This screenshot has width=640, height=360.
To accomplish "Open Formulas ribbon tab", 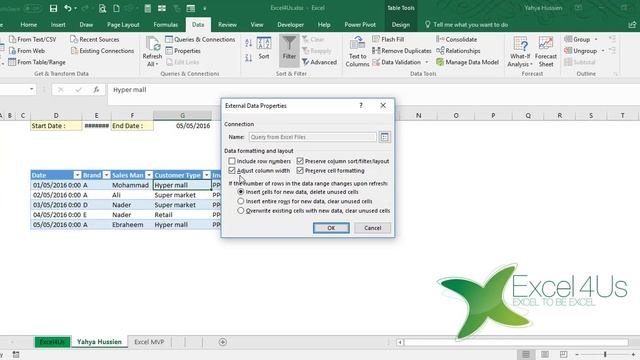I will click(x=165, y=24).
